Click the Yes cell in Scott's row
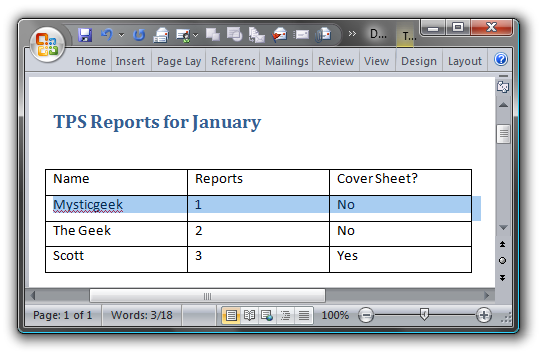Screen dimensions: 540x360 coord(401,259)
